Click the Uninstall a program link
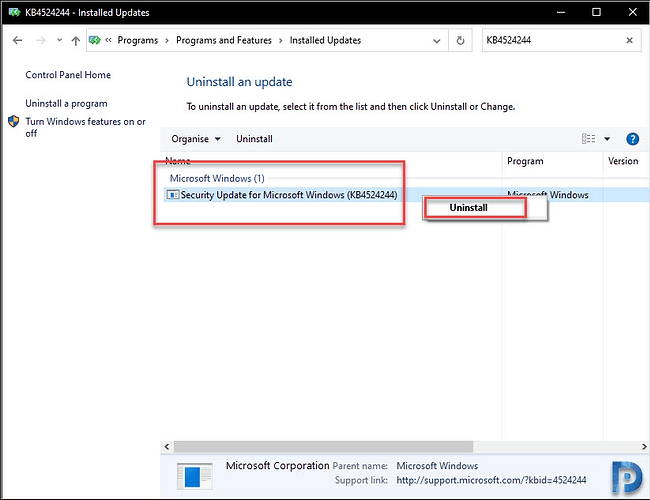The image size is (650, 500). coord(66,103)
